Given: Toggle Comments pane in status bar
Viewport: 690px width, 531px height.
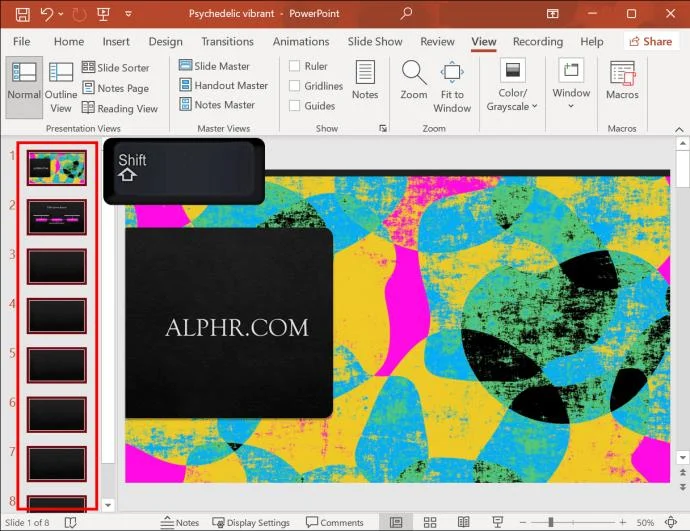Looking at the screenshot, I should tap(335, 522).
